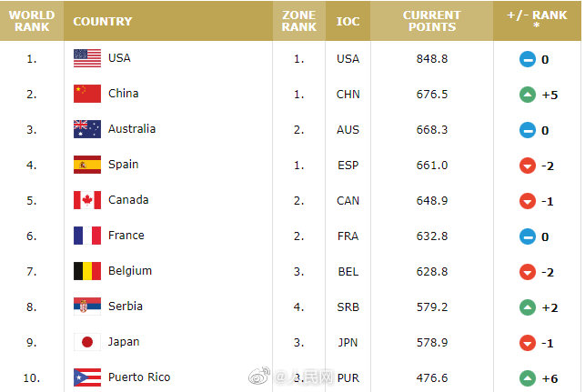
Task: Click the USA flag icon
Action: (87, 58)
